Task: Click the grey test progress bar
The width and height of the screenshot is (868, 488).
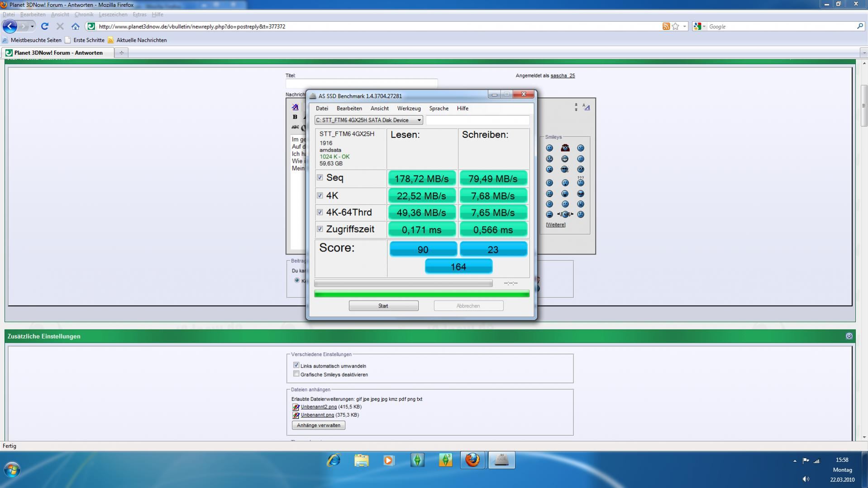Action: click(403, 283)
